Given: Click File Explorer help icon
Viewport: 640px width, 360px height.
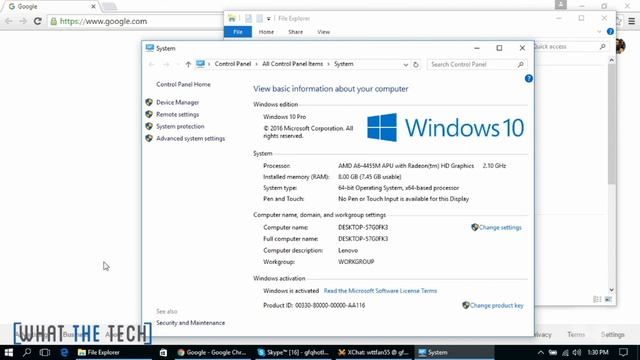Looking at the screenshot, I should click(x=610, y=32).
